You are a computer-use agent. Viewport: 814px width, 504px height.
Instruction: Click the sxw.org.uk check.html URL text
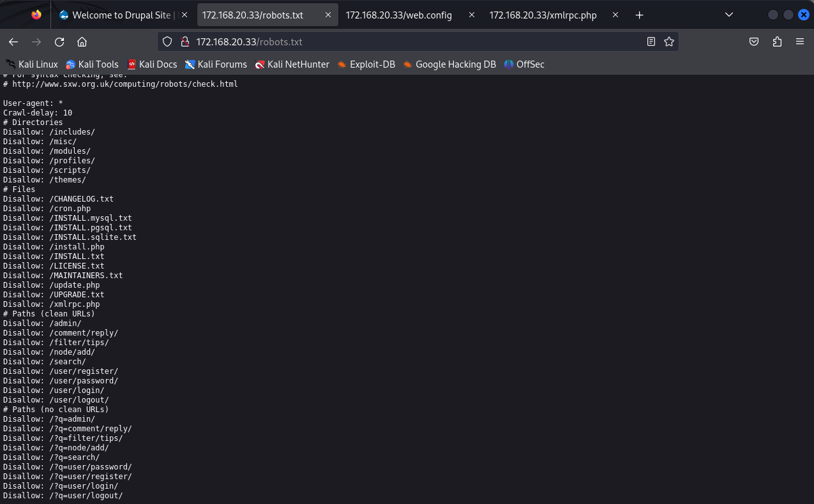click(125, 84)
